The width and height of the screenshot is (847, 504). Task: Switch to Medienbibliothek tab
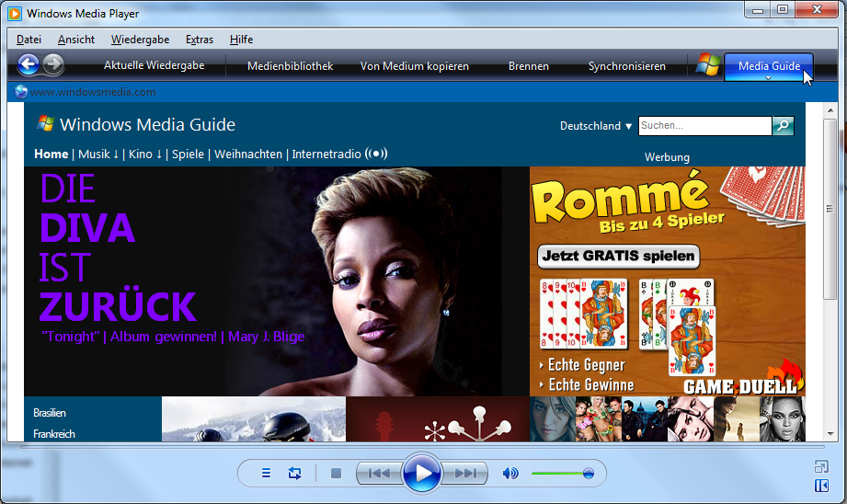click(x=290, y=66)
